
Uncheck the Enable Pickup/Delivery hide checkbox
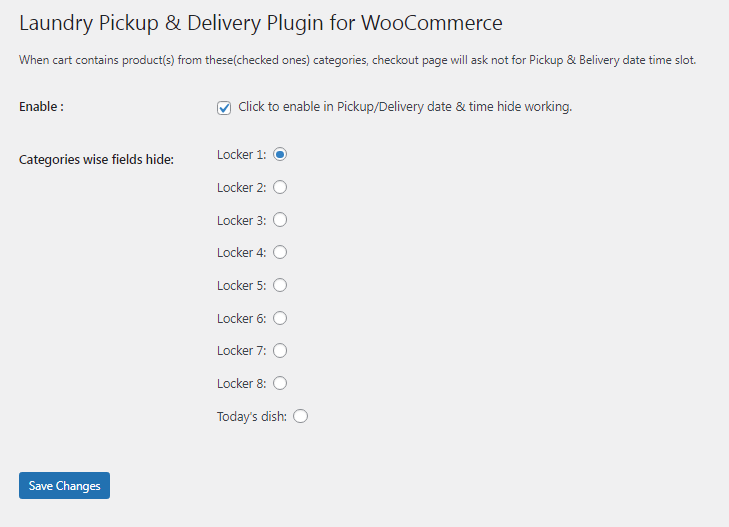[x=224, y=108]
